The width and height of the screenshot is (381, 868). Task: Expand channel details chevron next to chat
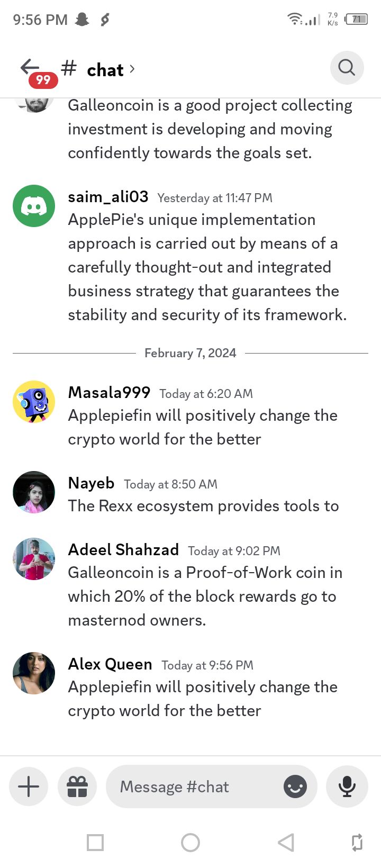click(132, 69)
